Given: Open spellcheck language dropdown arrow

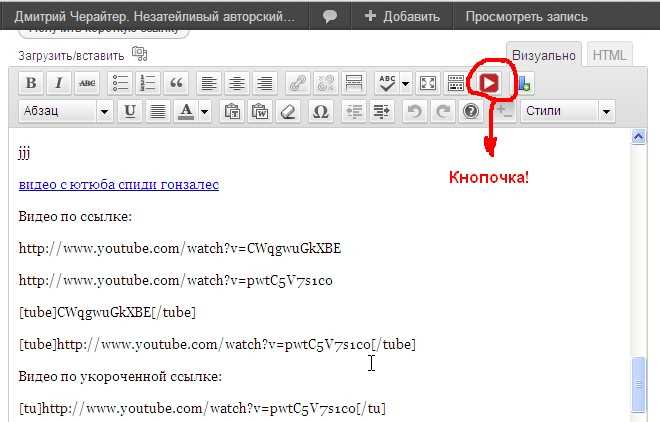Looking at the screenshot, I should click(x=405, y=83).
